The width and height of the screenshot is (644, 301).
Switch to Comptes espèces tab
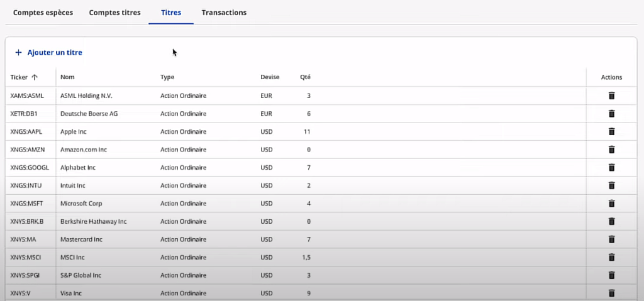(x=43, y=13)
